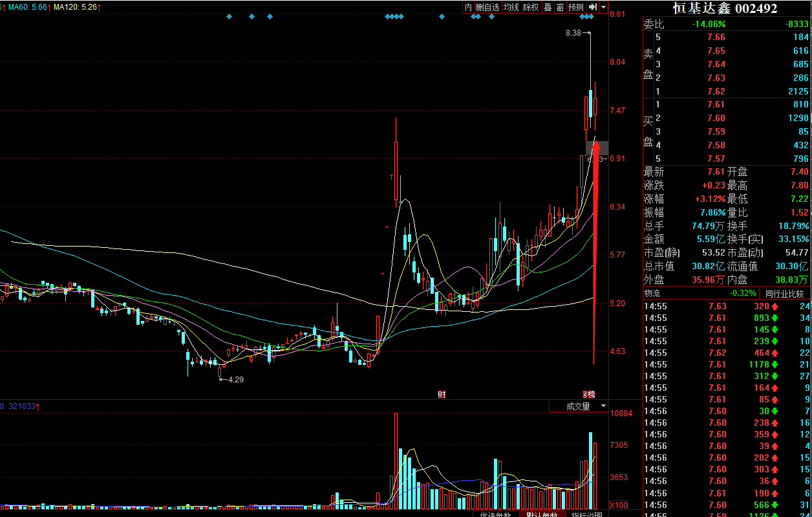The image size is (812, 517).
Task: Click the 恒基达鑫 002492 stock title
Action: (x=725, y=8)
